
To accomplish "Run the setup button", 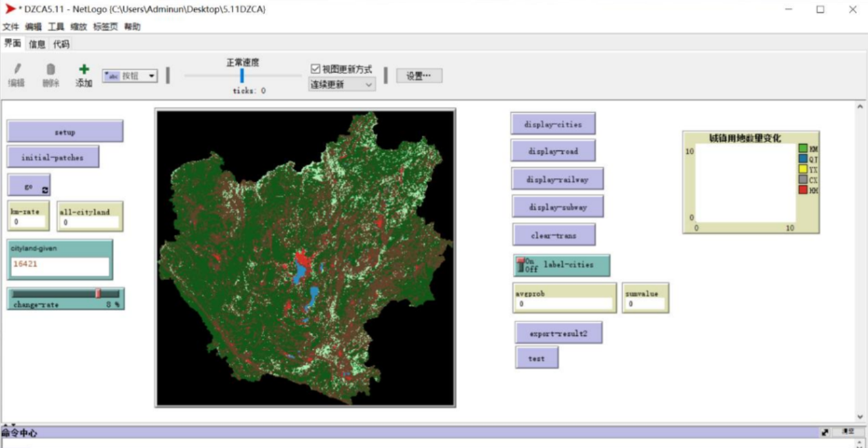I will (64, 130).
